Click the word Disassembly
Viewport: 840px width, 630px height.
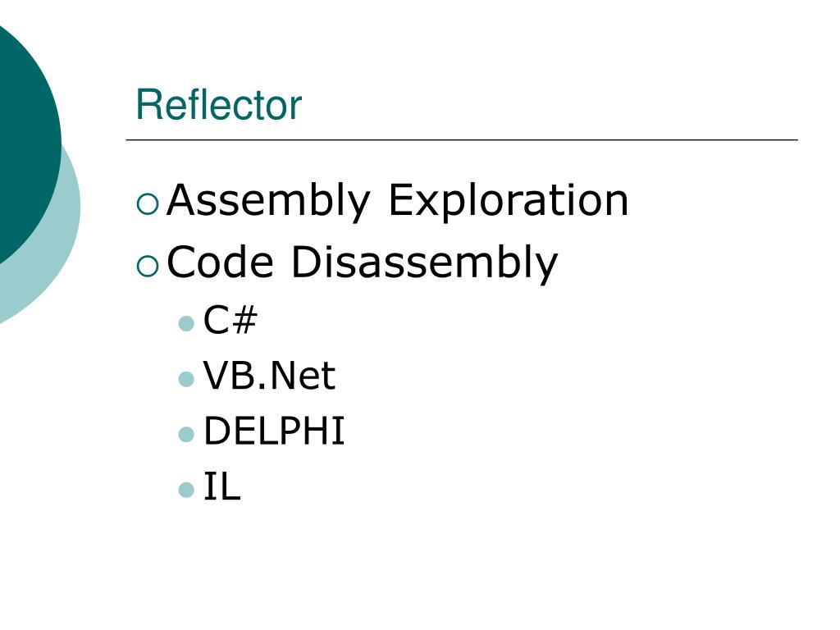[425, 262]
